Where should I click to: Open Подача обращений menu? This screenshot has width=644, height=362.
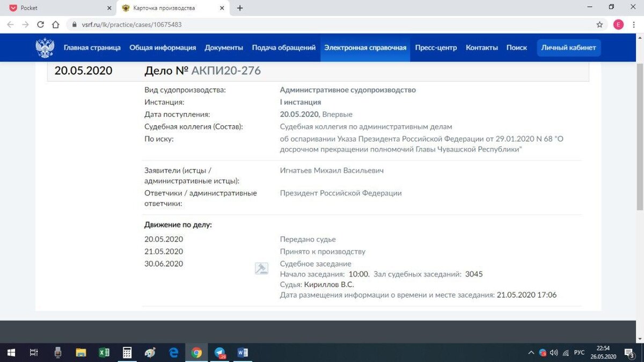pos(284,48)
